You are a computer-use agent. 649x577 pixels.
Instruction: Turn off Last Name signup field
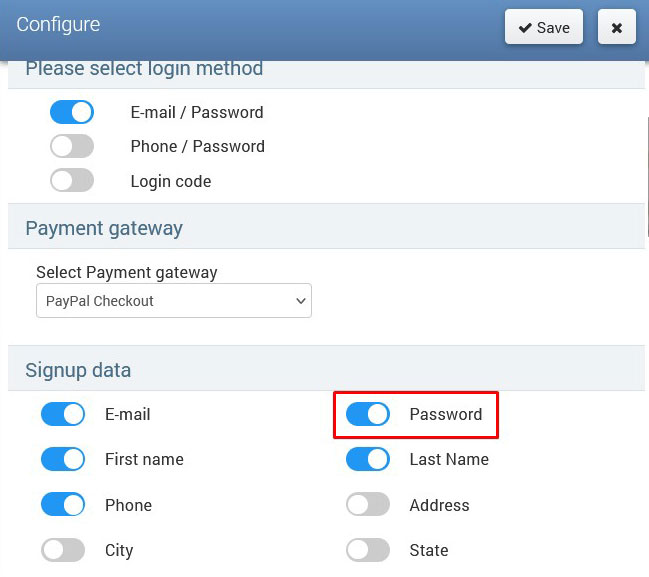(x=368, y=460)
